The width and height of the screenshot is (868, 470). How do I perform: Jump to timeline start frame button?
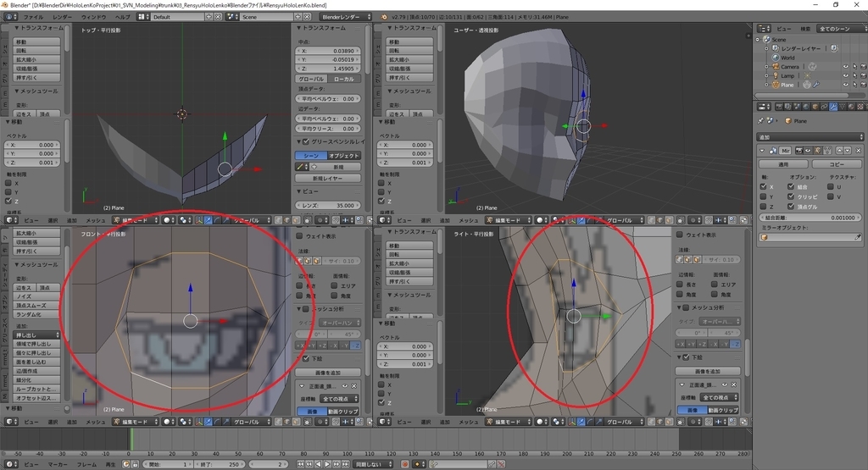click(300, 464)
